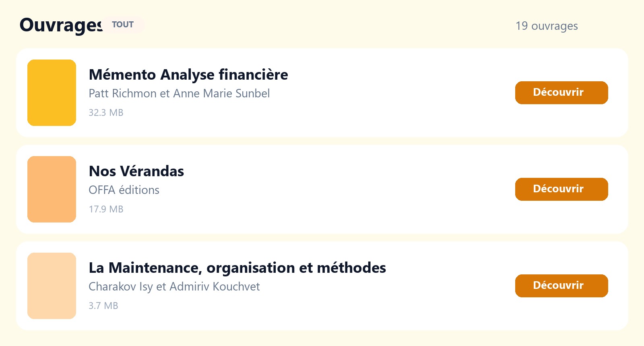
Task: Open the orange Nos Vérandas cover thumbnail
Action: pyautogui.click(x=52, y=189)
